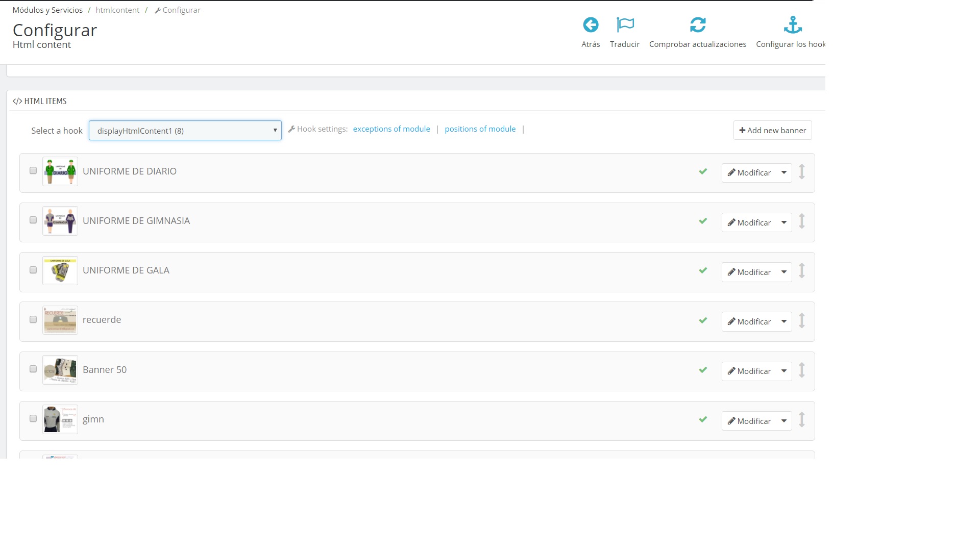Open positions of module link

(480, 129)
